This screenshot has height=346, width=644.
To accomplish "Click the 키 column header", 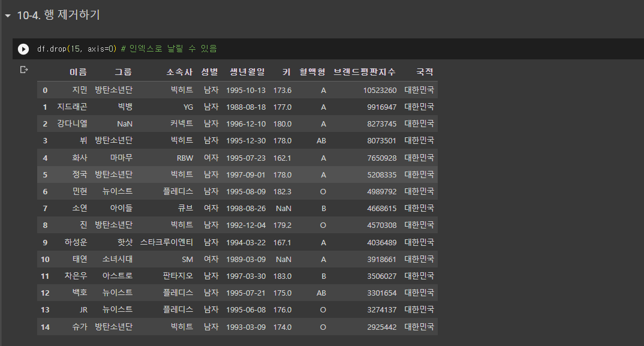I will (287, 73).
